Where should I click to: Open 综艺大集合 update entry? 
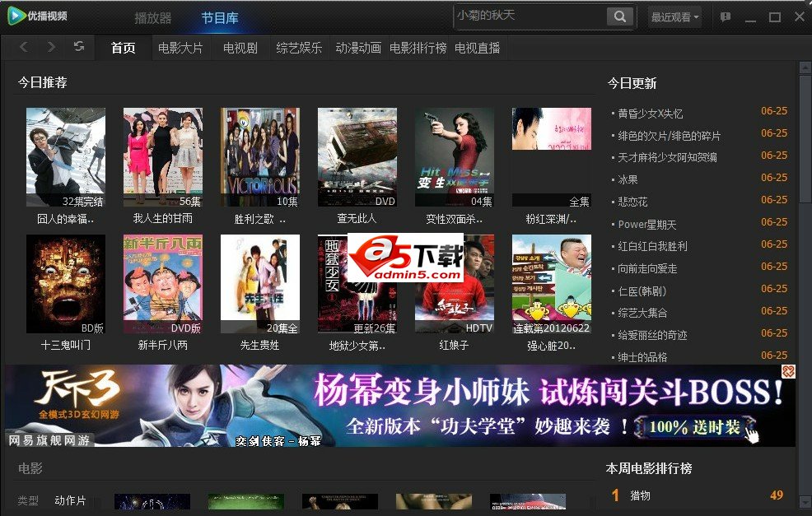642,313
